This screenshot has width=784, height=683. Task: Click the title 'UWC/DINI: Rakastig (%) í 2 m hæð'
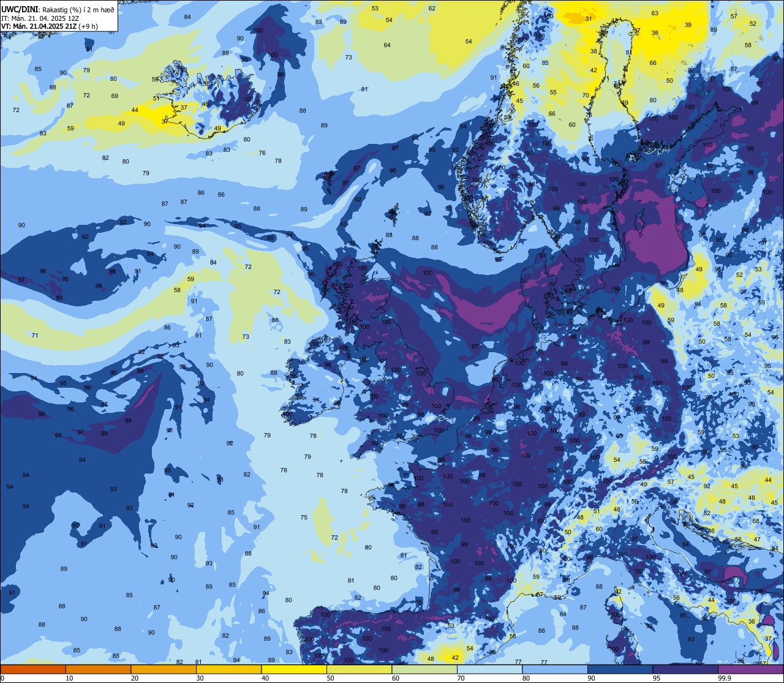point(58,9)
